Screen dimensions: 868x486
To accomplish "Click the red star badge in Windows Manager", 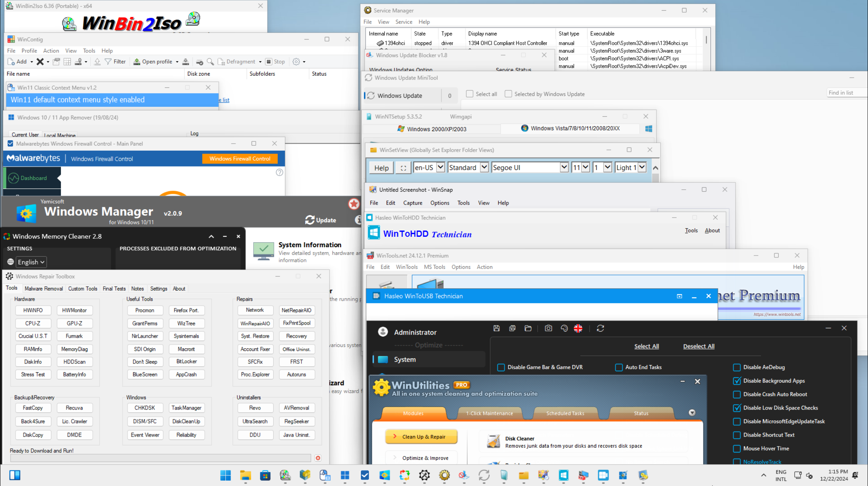I will point(354,204).
